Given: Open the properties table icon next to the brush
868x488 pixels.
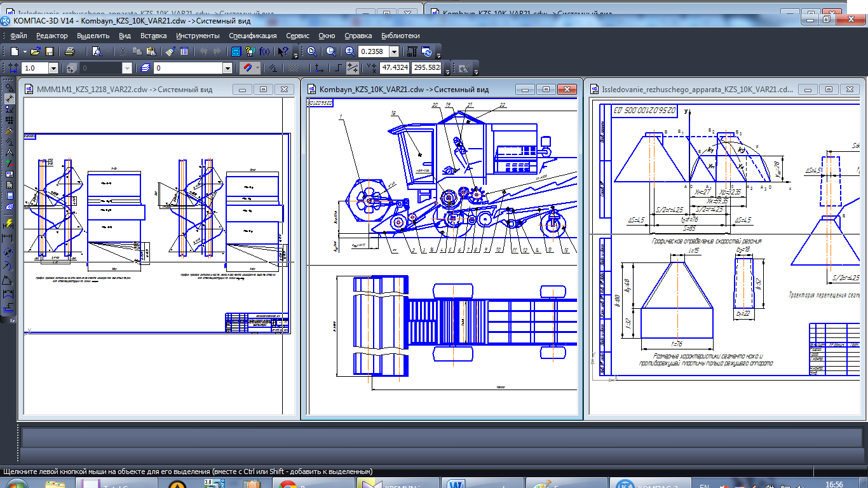Looking at the screenshot, I should coord(184,51).
